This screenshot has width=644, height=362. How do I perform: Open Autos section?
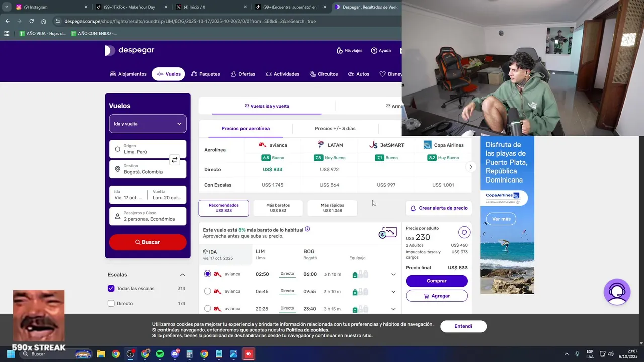(x=358, y=74)
